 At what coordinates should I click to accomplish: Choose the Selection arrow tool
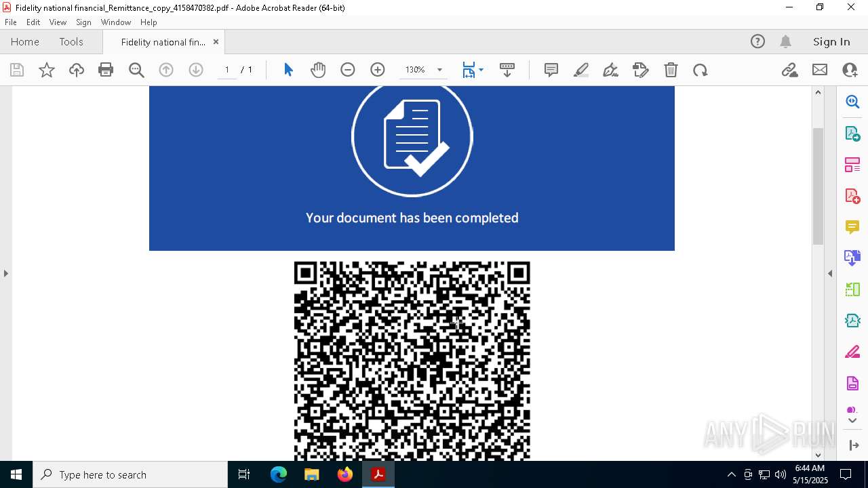point(288,70)
